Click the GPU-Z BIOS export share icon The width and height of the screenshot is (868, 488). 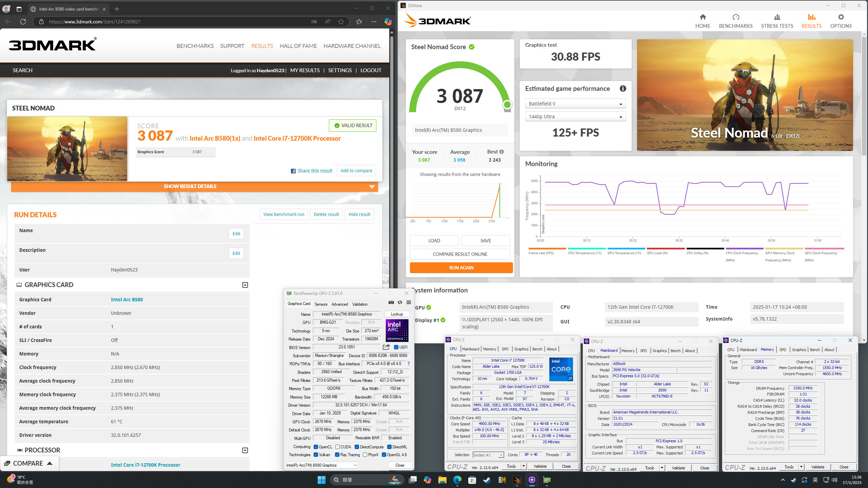[386, 347]
